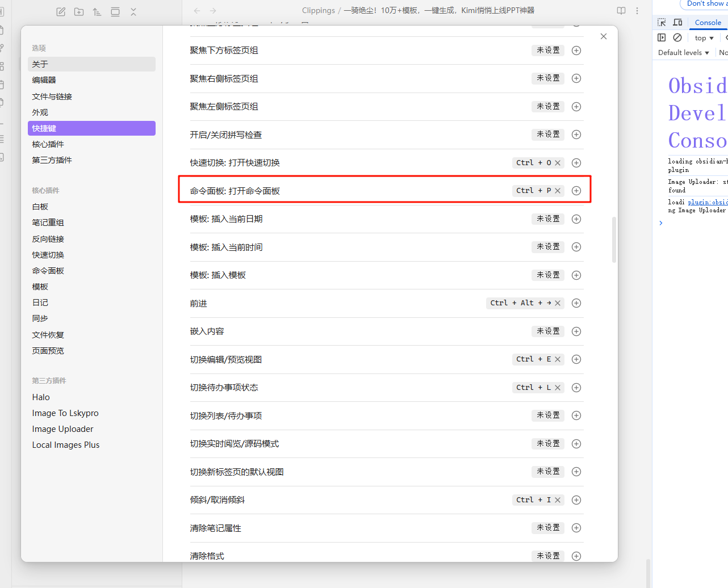Remove the Ctrl + P hotkey

558,191
